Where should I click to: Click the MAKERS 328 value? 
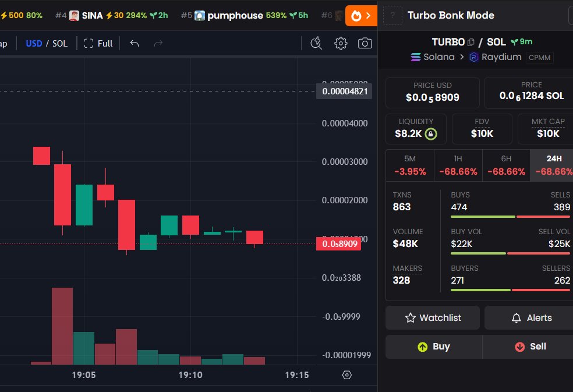[401, 280]
